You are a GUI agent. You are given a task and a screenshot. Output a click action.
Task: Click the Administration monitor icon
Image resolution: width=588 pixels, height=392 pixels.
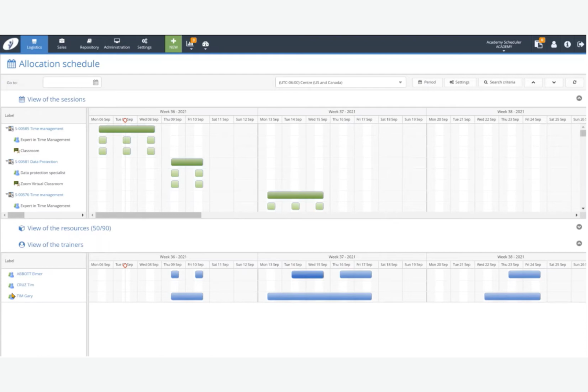click(116, 44)
